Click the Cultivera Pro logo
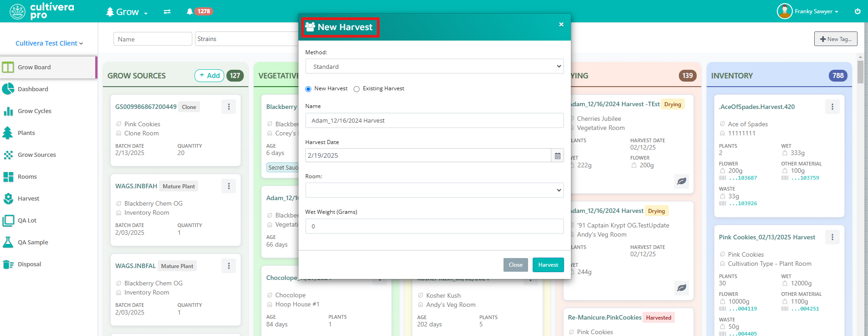The width and height of the screenshot is (868, 336). pyautogui.click(x=42, y=11)
